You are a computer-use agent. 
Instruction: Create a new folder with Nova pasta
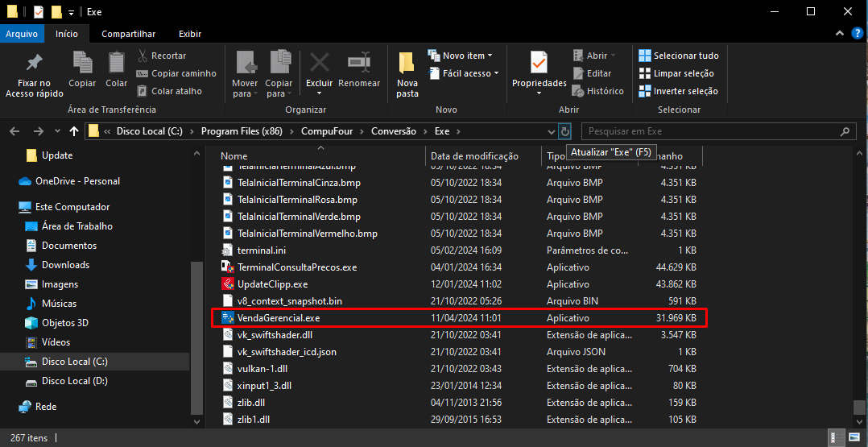coord(407,71)
